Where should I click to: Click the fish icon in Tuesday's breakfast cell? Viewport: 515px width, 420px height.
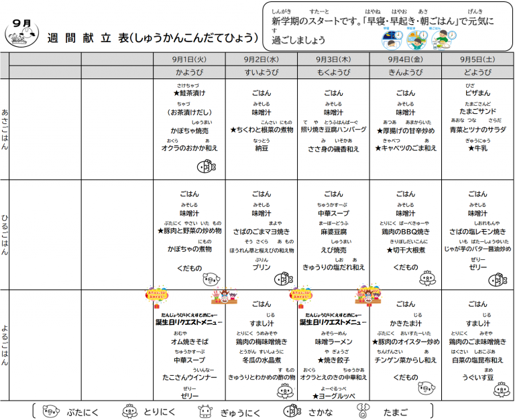pyautogui.click(x=207, y=167)
